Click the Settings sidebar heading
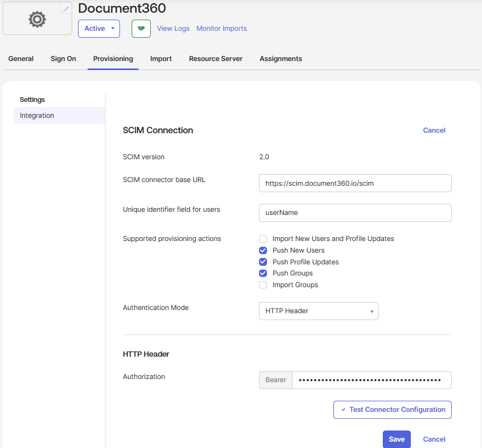The height and width of the screenshot is (448, 482). [32, 100]
